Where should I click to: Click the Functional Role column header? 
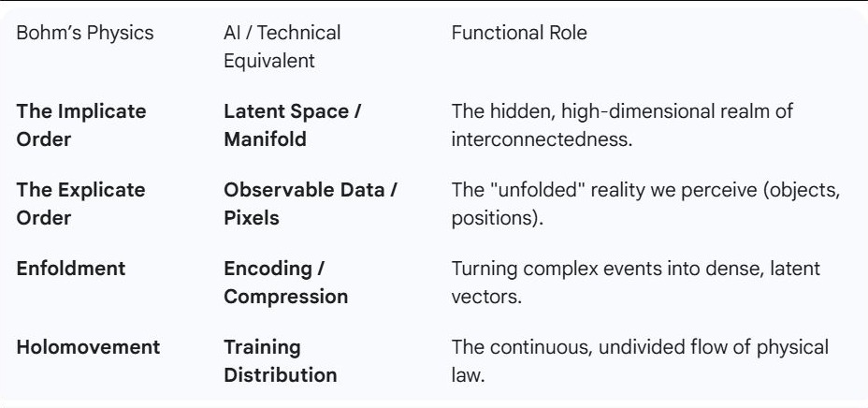[519, 33]
